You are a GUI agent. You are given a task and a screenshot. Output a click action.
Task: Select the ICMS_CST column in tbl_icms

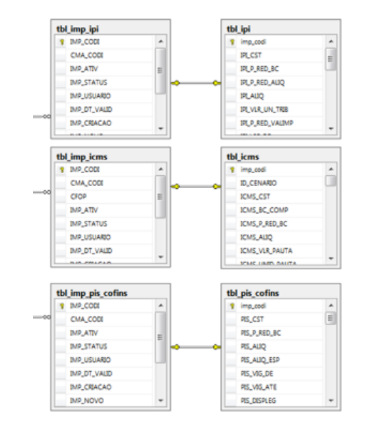(x=274, y=197)
